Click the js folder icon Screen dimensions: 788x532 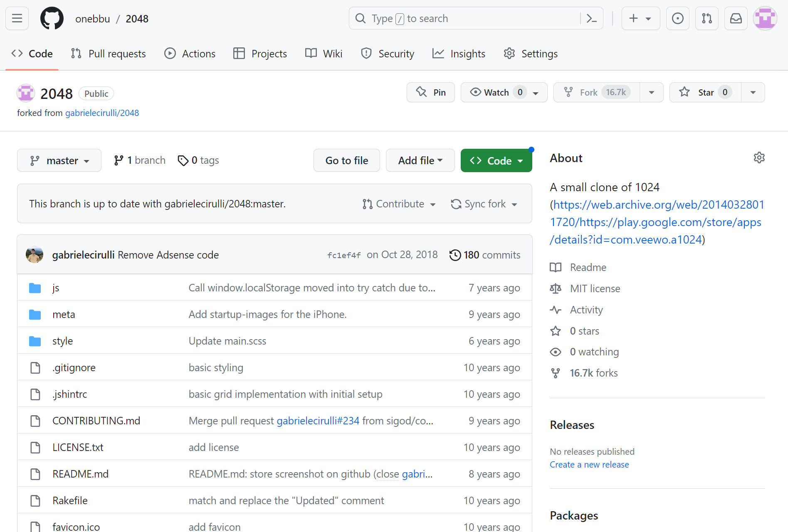coord(35,288)
